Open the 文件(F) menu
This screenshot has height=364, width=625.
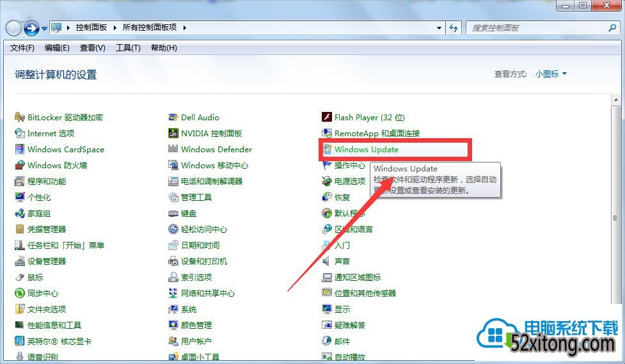click(22, 48)
